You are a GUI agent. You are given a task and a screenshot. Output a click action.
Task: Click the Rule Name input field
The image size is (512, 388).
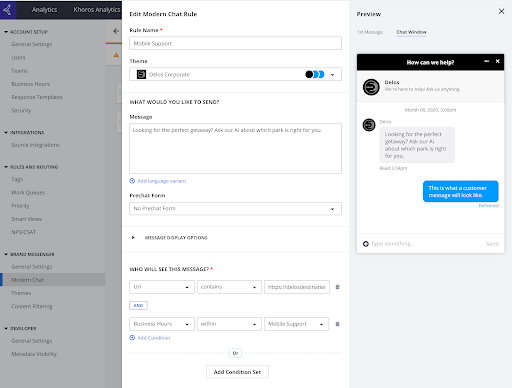pyautogui.click(x=235, y=43)
